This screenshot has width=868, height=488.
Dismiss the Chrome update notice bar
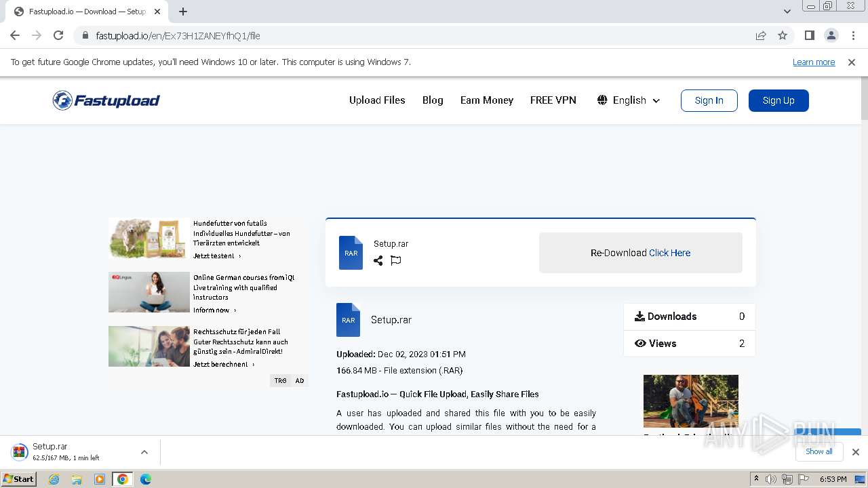(852, 62)
